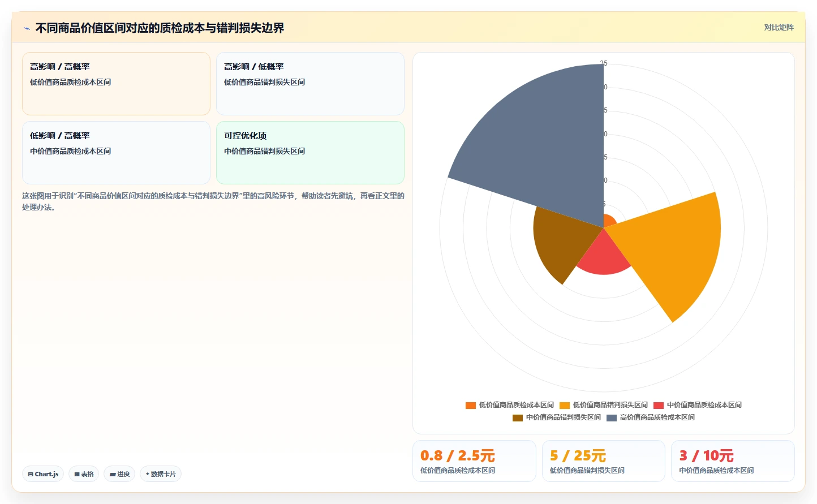The width and height of the screenshot is (817, 504).
Task: Click the axis label 35 atop the chart
Action: (x=604, y=63)
